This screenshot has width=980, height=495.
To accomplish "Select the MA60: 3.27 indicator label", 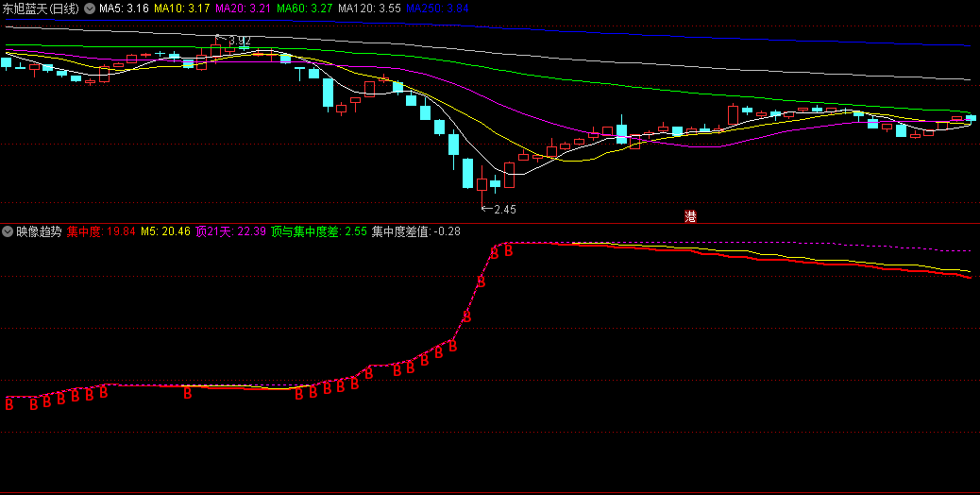I will click(304, 9).
